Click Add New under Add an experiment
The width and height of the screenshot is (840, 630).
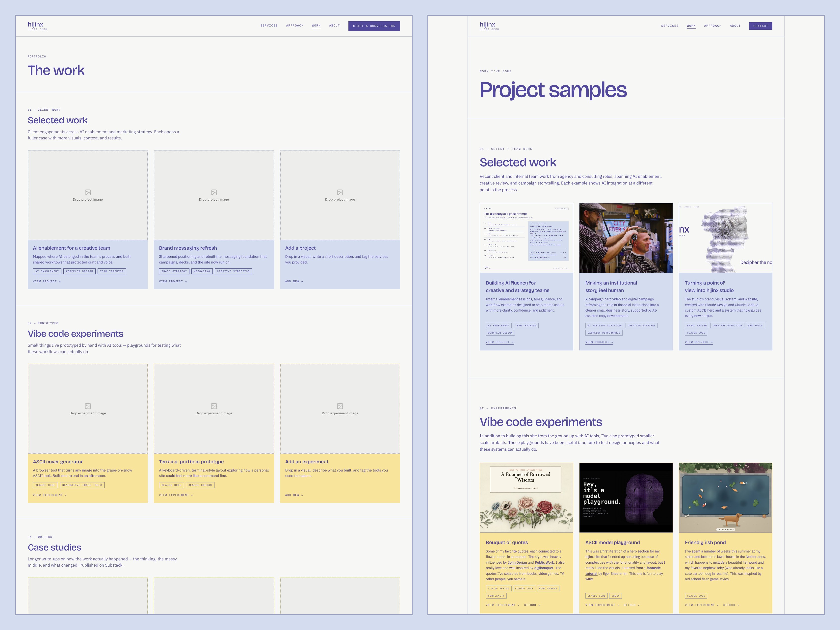pos(294,495)
